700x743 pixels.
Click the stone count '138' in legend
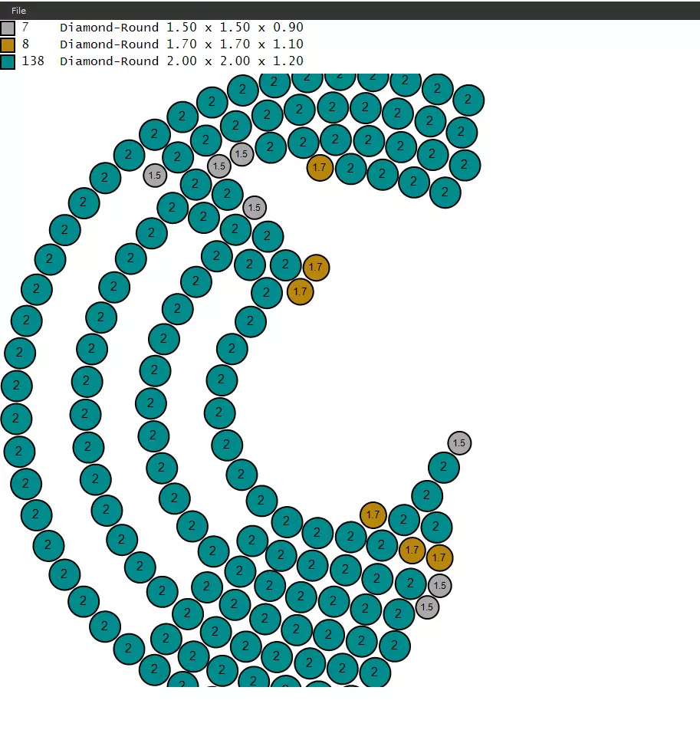[33, 61]
